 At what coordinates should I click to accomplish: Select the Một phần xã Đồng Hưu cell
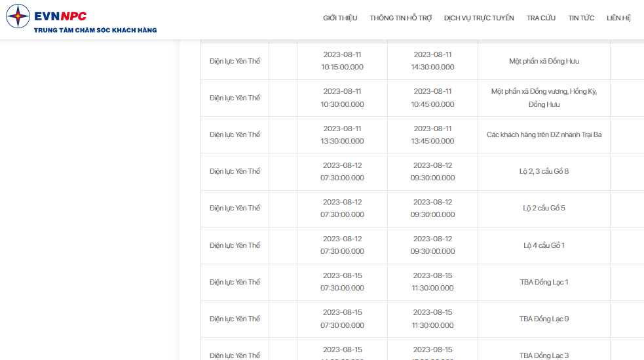pos(544,61)
